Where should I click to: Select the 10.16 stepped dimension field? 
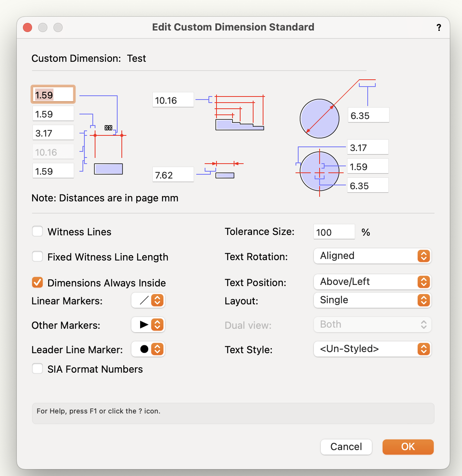tap(173, 100)
